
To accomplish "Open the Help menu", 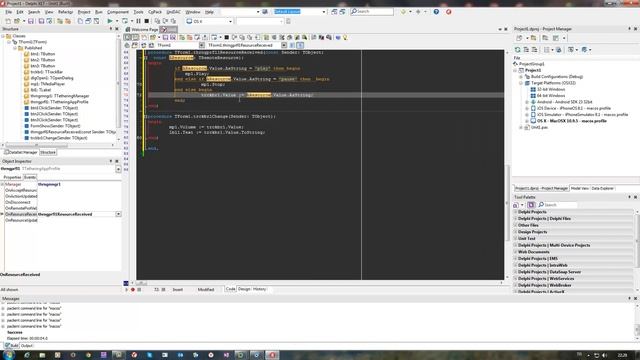I will (209, 12).
